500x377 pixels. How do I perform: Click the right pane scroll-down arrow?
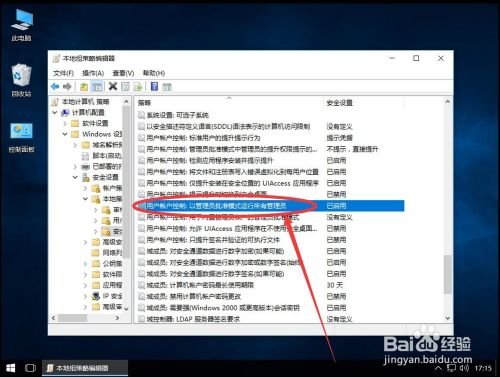click(448, 318)
